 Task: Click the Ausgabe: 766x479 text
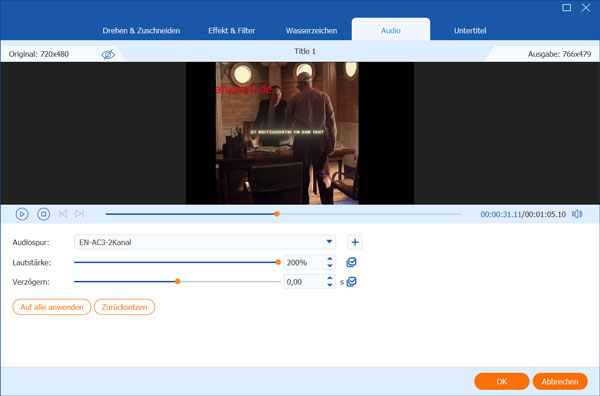tap(559, 54)
